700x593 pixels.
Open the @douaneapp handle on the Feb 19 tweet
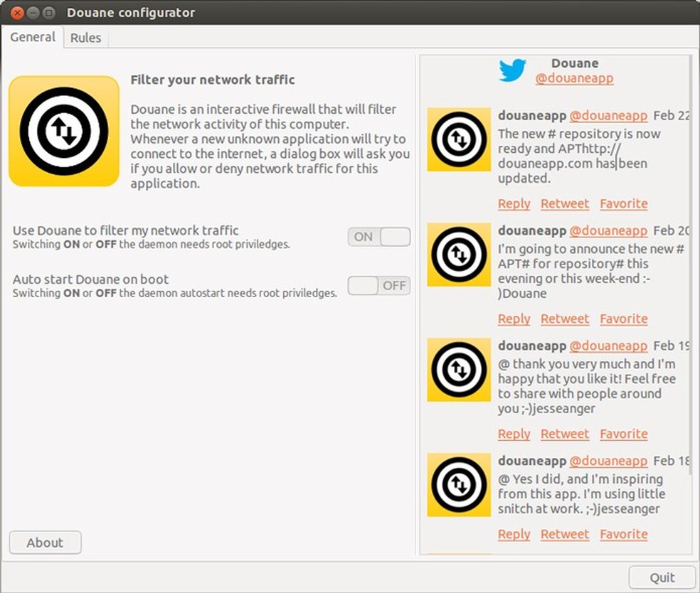[608, 346]
